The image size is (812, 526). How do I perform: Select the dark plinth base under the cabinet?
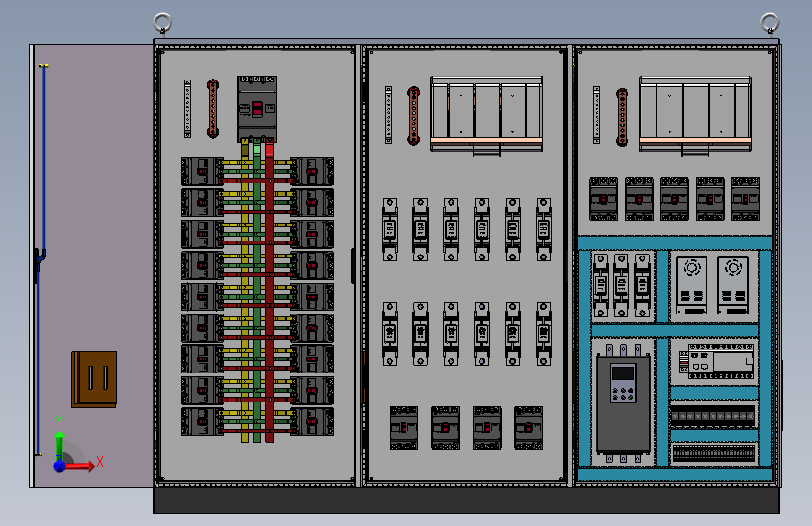[x=466, y=500]
